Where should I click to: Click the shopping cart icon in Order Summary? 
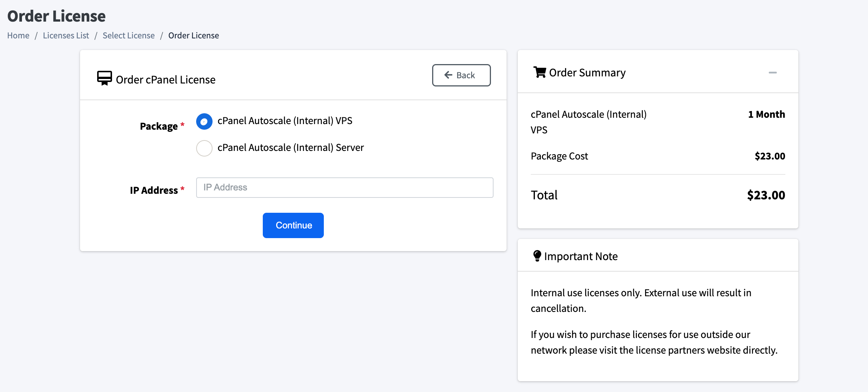click(x=540, y=72)
